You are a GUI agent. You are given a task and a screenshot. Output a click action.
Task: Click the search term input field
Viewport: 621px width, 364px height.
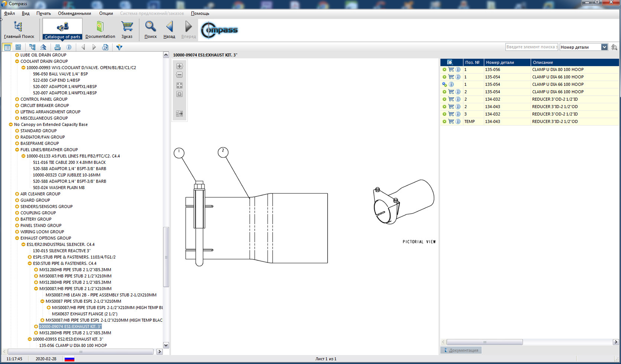[x=531, y=47]
